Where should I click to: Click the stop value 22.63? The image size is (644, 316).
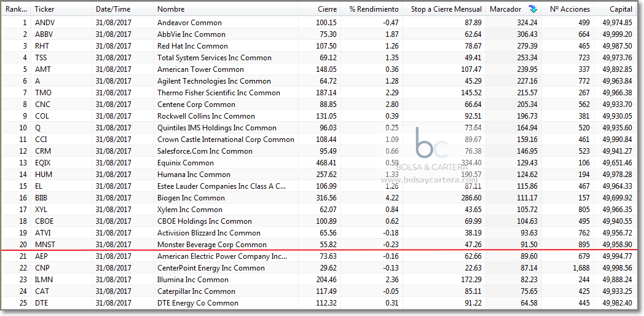pos(473,268)
